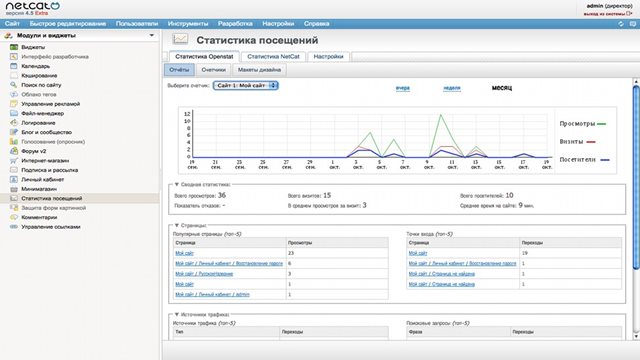This screenshot has height=360, width=640.
Task: Click the refresh icon in the top blue bar
Action: [621, 24]
